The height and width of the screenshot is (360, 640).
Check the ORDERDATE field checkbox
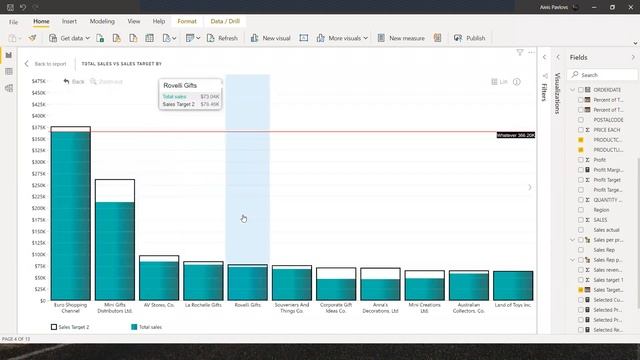click(581, 90)
